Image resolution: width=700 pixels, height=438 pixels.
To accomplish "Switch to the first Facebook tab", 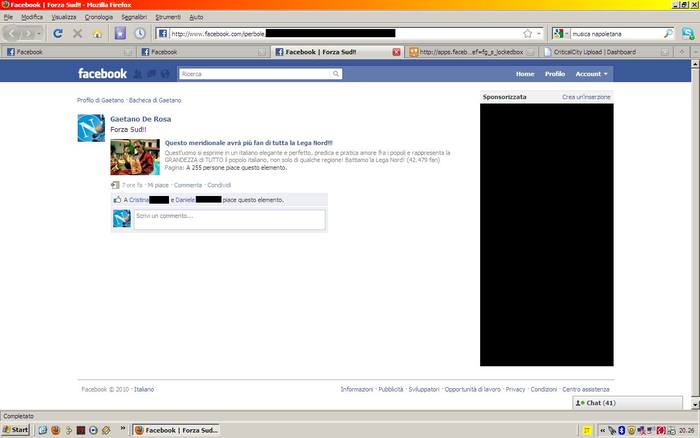I will pyautogui.click(x=68, y=52).
